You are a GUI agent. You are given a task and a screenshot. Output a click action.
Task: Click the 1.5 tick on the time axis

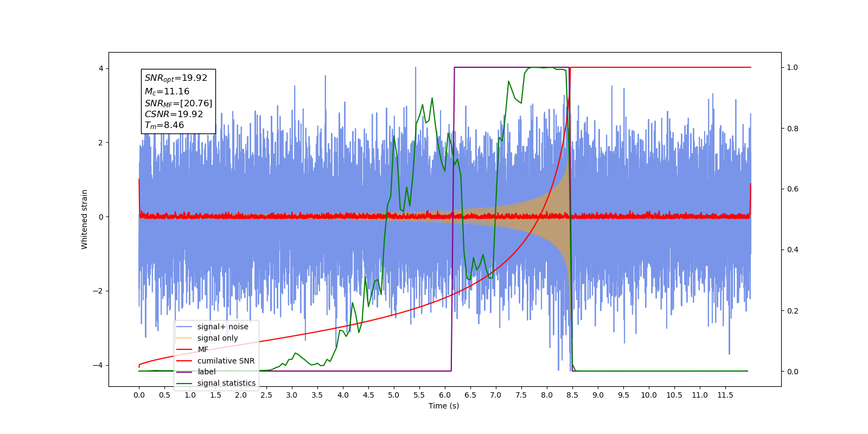215,395
